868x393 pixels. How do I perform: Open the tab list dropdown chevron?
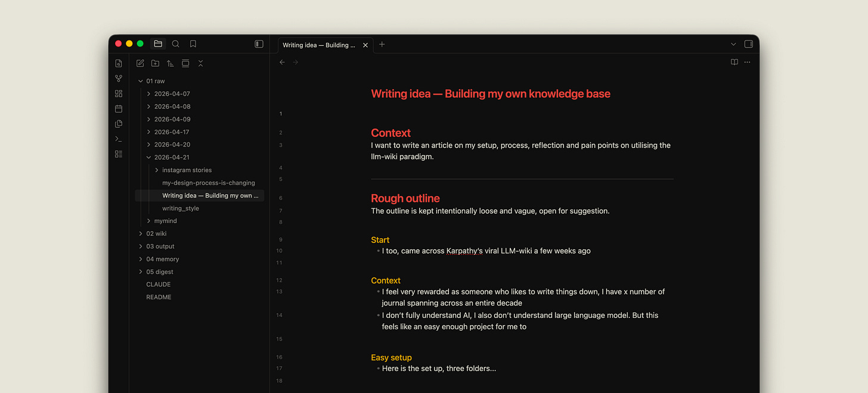coord(733,44)
